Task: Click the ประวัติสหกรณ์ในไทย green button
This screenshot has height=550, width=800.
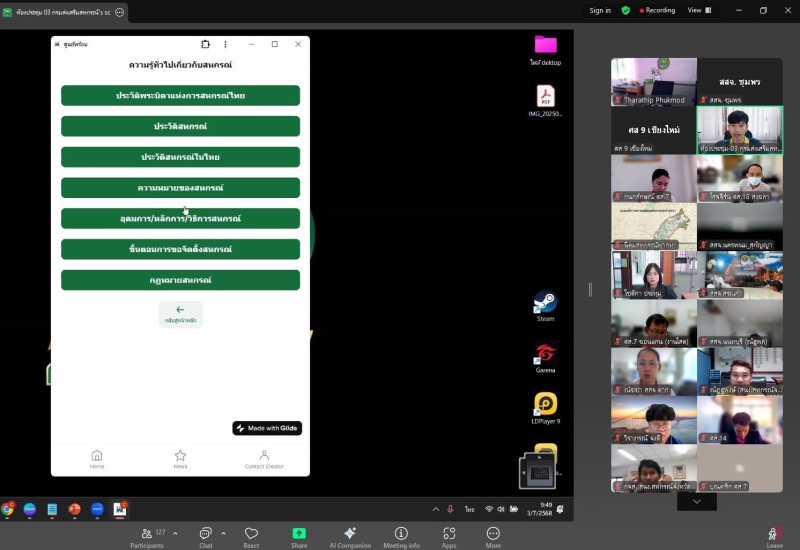Action: tap(180, 157)
